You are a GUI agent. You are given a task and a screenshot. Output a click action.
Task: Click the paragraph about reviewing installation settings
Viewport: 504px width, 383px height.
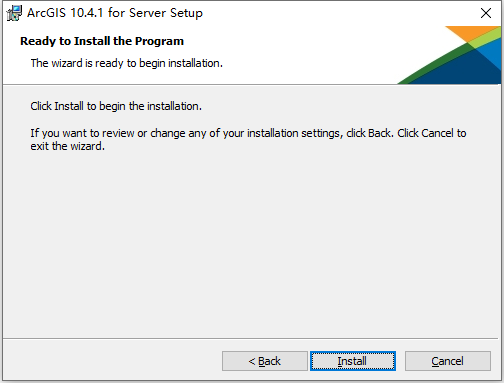point(248,139)
